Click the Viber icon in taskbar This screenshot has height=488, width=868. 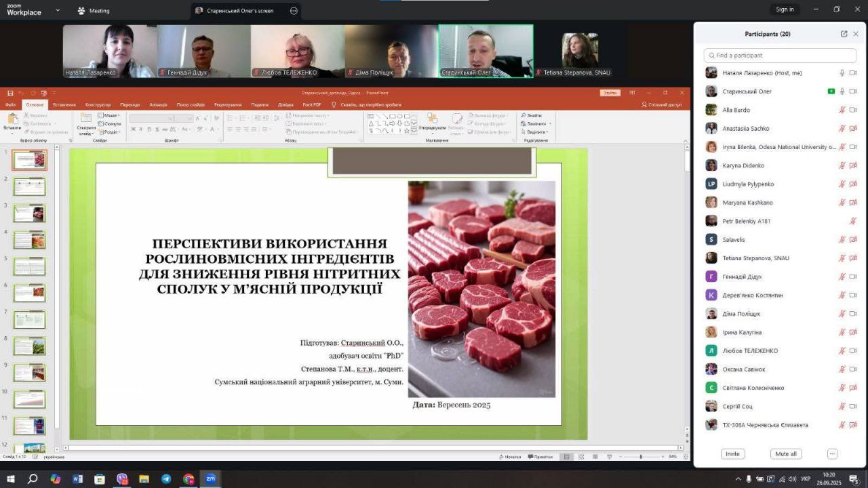tap(122, 479)
